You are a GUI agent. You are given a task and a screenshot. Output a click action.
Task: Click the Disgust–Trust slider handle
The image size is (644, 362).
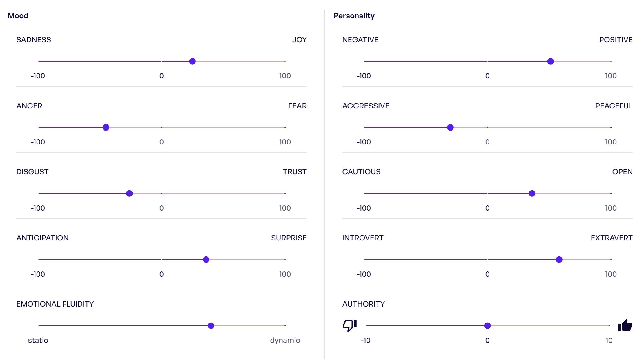[x=129, y=193]
